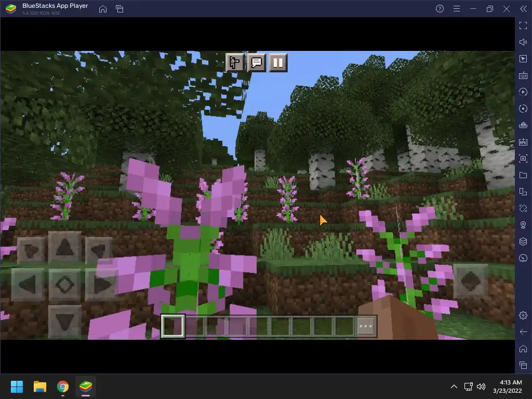Open BlueStacks hamburger menu
The image size is (532, 399).
click(457, 9)
